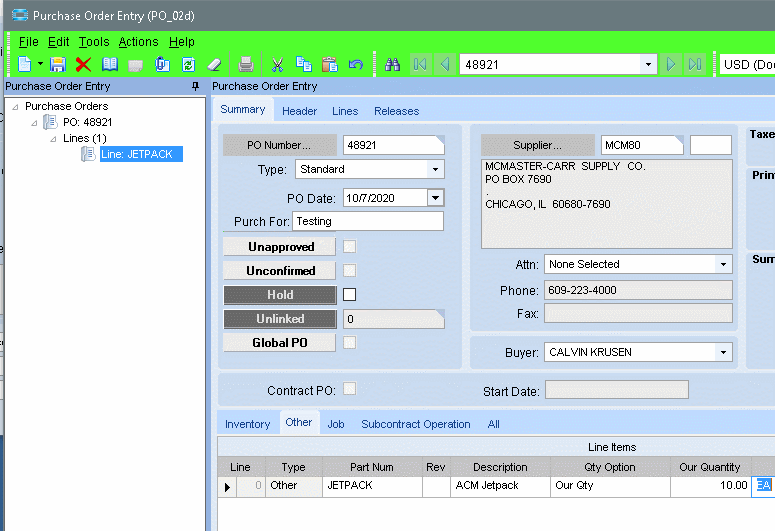Switch to the Releases tab
The image size is (775, 531).
tap(396, 111)
